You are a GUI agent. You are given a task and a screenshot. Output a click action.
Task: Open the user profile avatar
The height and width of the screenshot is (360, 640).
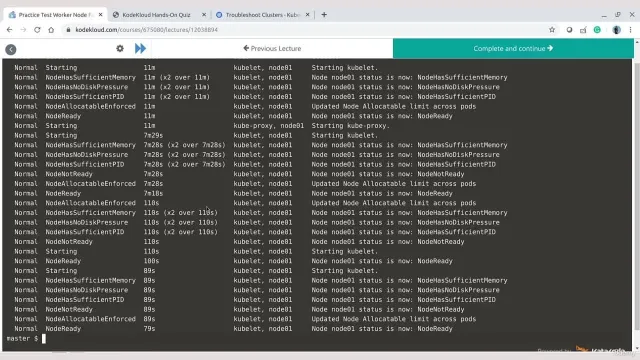coord(617,30)
